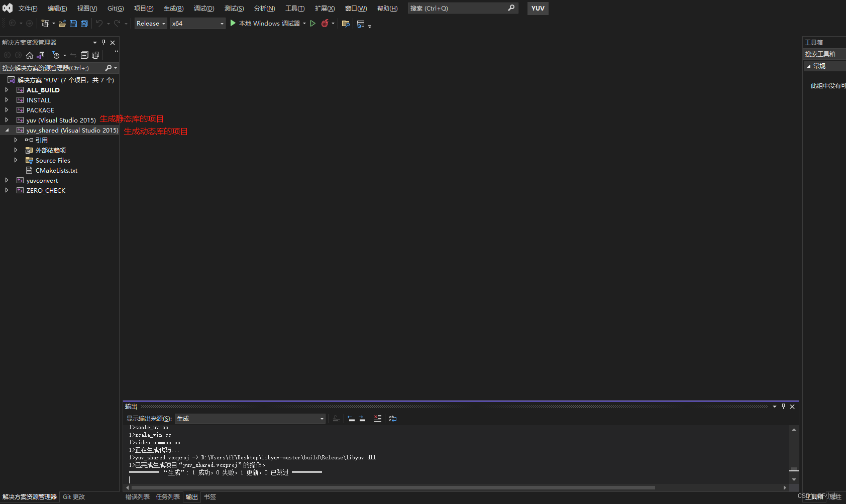Click the redo arrow icon

pyautogui.click(x=117, y=23)
